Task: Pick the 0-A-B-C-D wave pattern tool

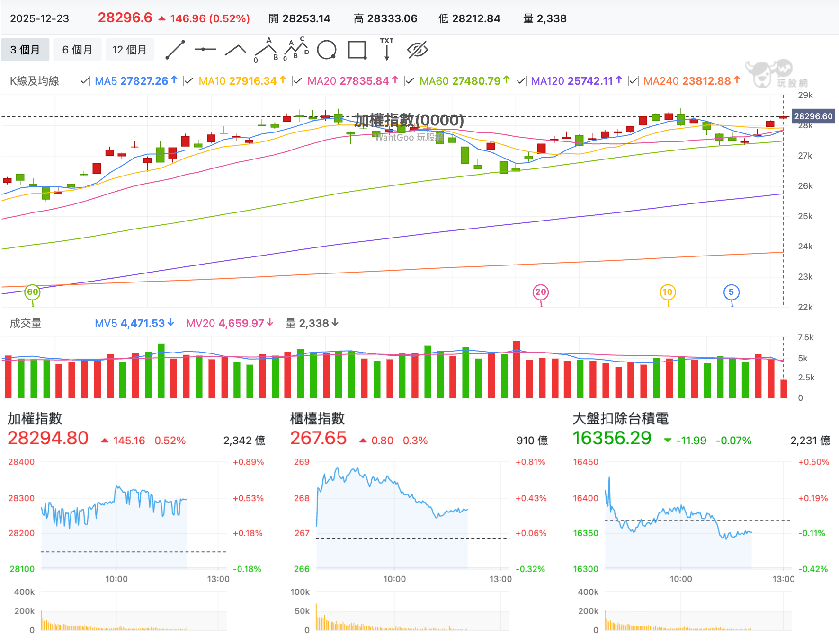Action: (x=296, y=49)
